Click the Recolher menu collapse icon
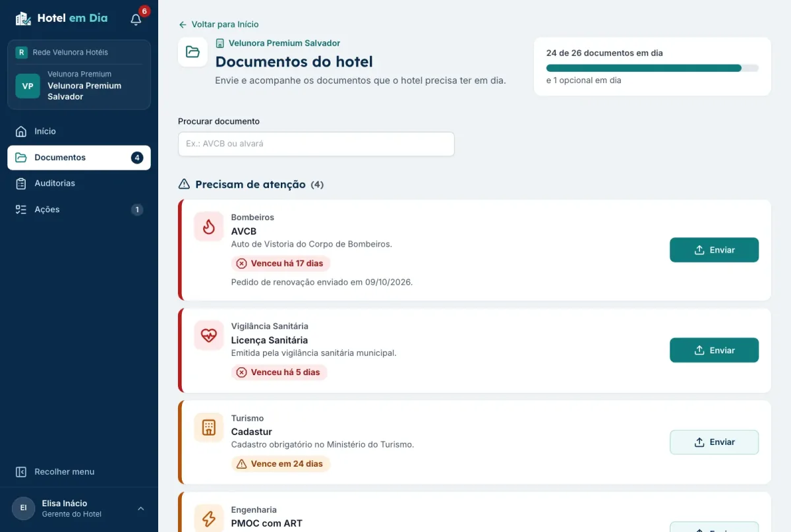This screenshot has height=532, width=791. [x=21, y=472]
